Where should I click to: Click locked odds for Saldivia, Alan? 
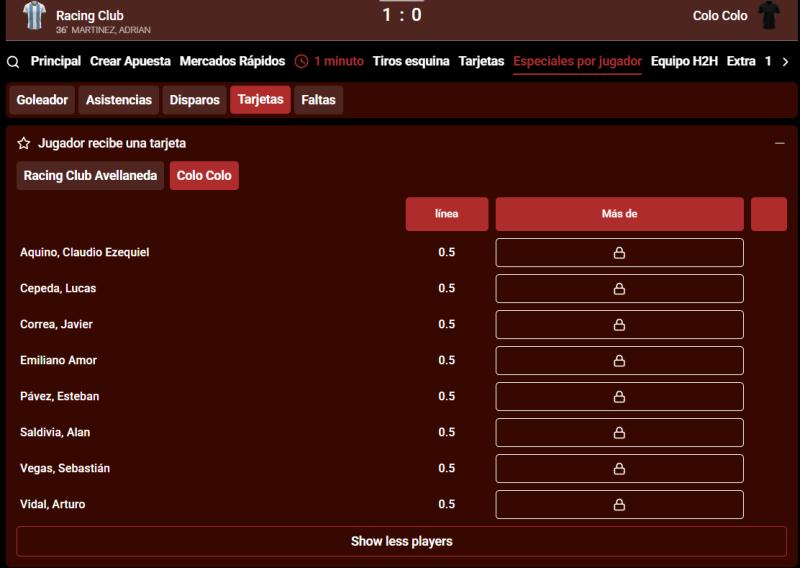tap(619, 433)
